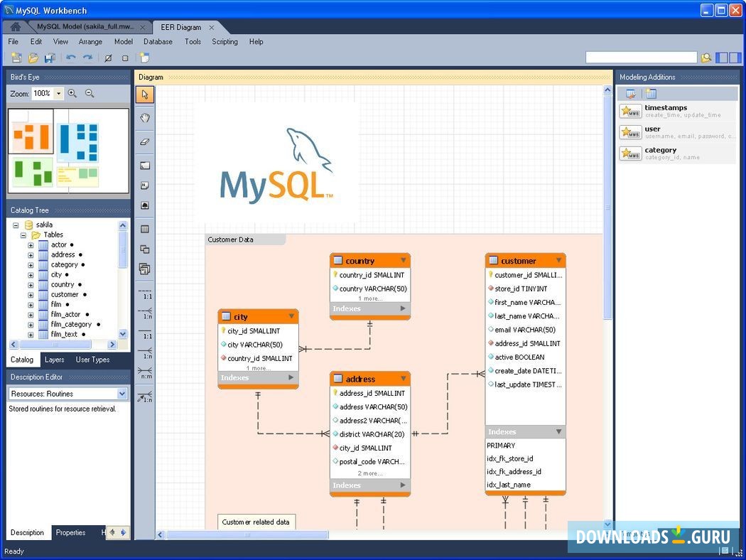The image size is (746, 560).
Task: Click the save model toolbar icon
Action: click(x=50, y=58)
